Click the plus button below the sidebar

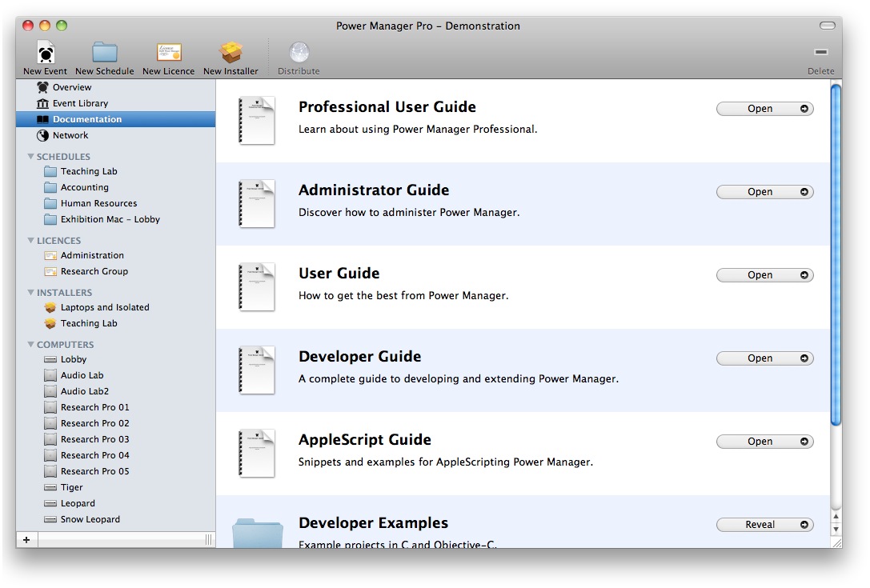26,540
